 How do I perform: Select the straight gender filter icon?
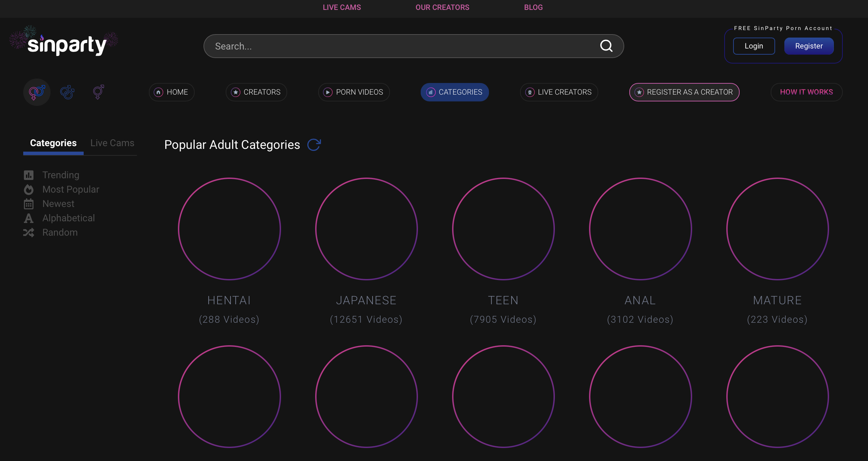[x=37, y=92]
